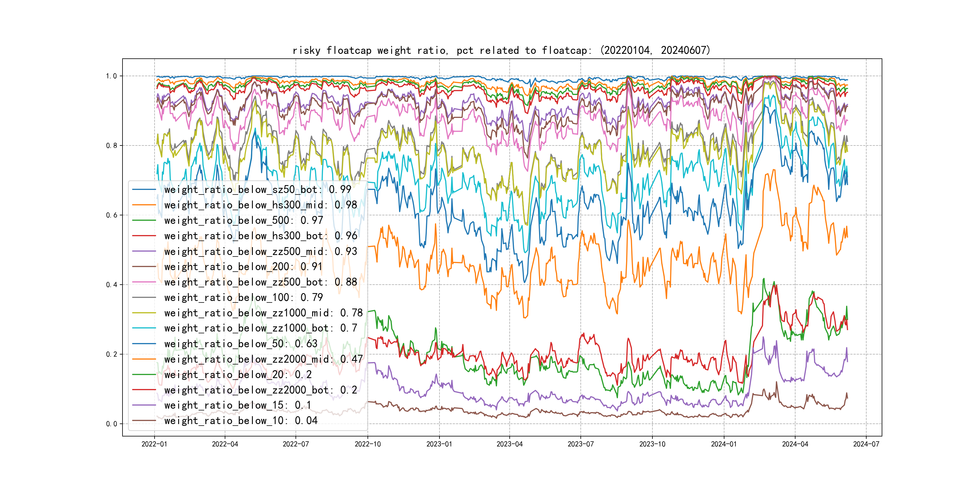Click legend label weight_ratio_below_15
Image resolution: width=980 pixels, height=490 pixels.
pos(237,405)
